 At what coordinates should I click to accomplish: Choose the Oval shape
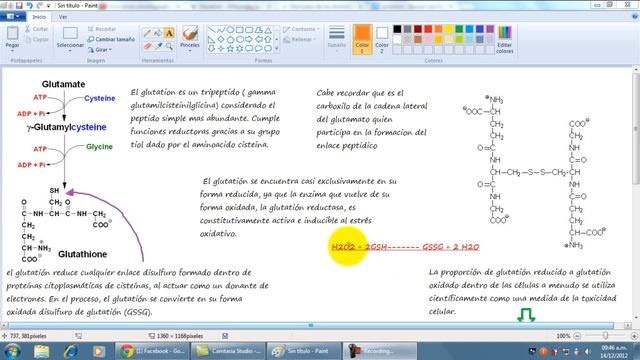pyautogui.click(x=230, y=30)
